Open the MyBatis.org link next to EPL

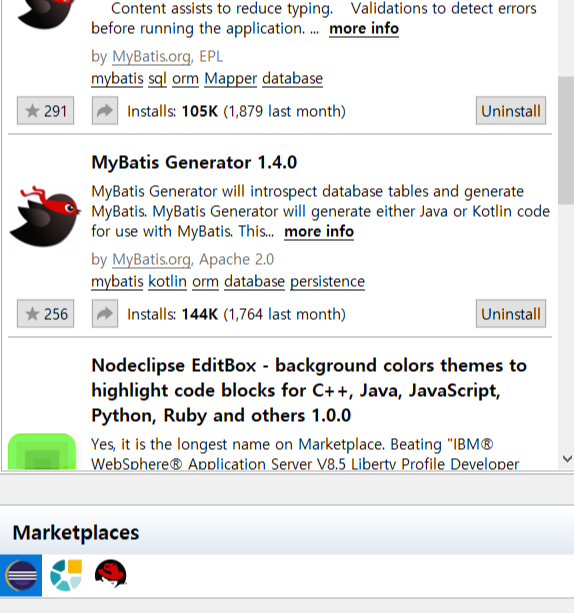pos(152,57)
